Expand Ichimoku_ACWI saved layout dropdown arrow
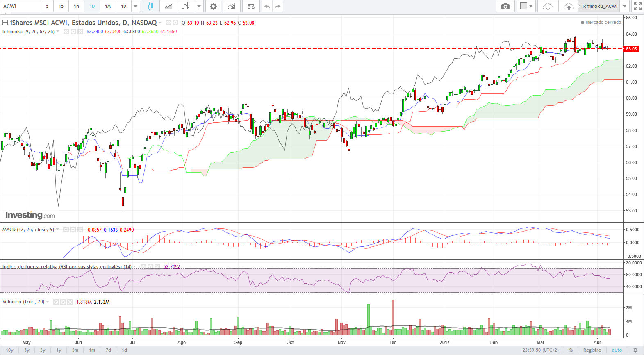 (625, 6)
